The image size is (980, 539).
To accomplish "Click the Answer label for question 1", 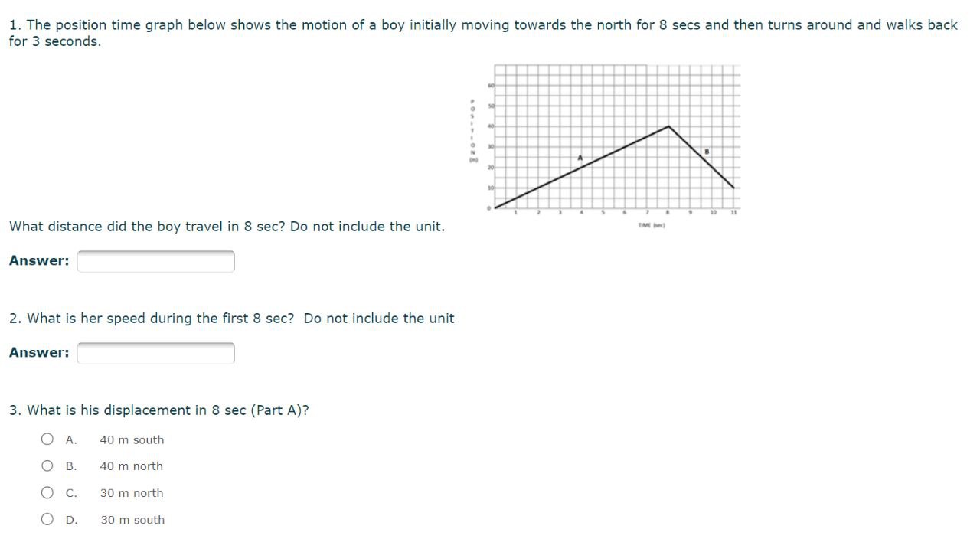I will point(38,260).
